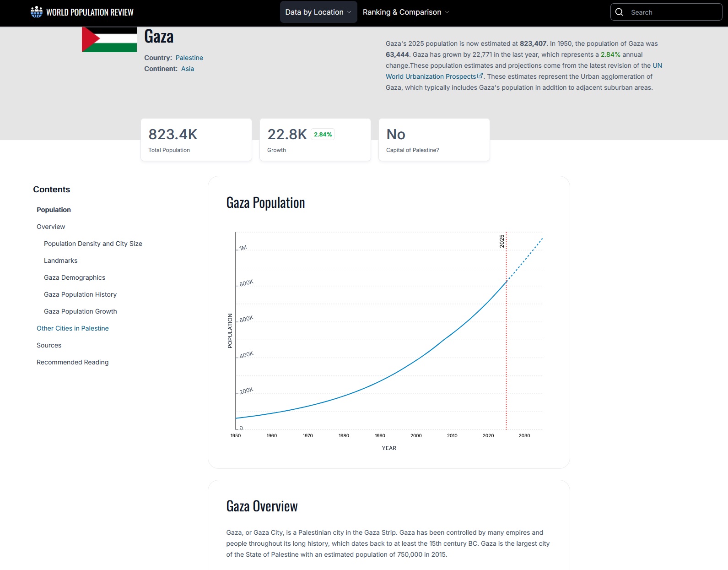Image resolution: width=728 pixels, height=570 pixels.
Task: Click the Gaza Population heading
Action: (x=265, y=203)
